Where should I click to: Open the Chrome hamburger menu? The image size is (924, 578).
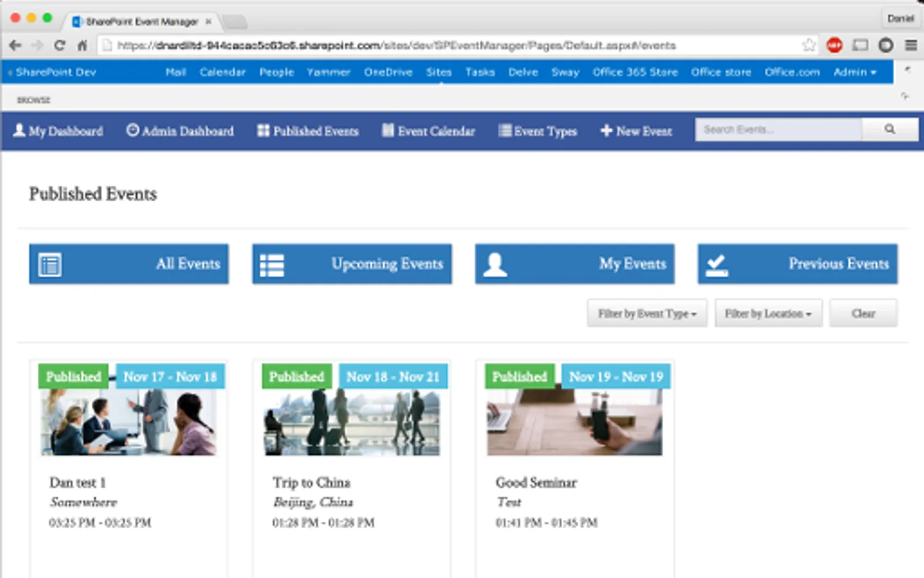click(x=911, y=45)
